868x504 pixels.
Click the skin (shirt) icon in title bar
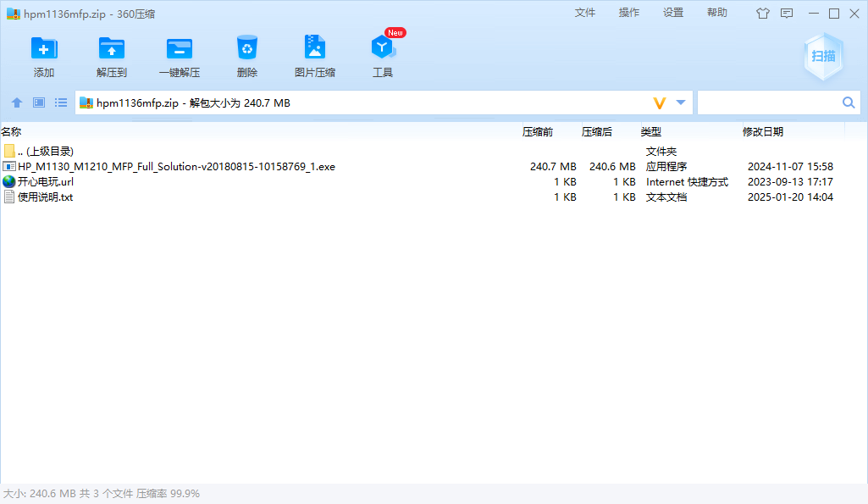[x=763, y=14]
